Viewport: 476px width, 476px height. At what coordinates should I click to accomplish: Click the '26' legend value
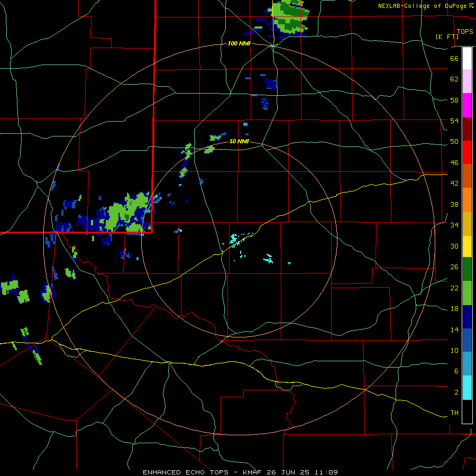click(454, 267)
